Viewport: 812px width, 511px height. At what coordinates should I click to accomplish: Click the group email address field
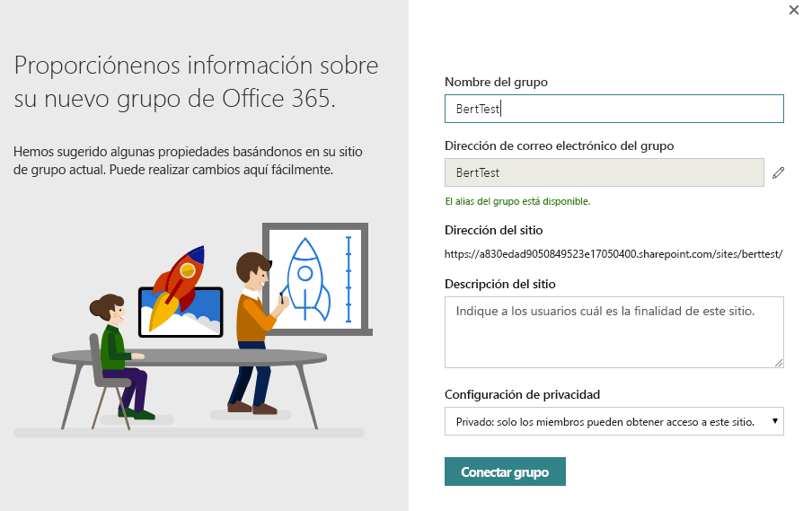604,172
